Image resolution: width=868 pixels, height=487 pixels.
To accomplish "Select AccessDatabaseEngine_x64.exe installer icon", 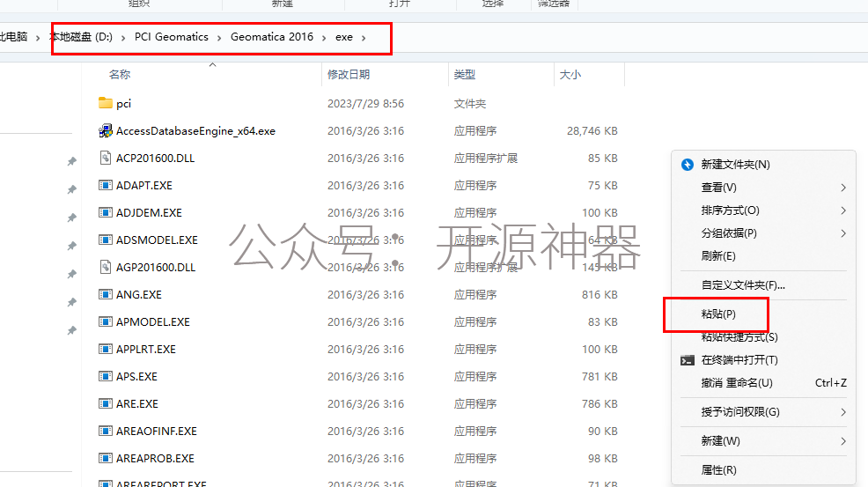I will point(105,130).
